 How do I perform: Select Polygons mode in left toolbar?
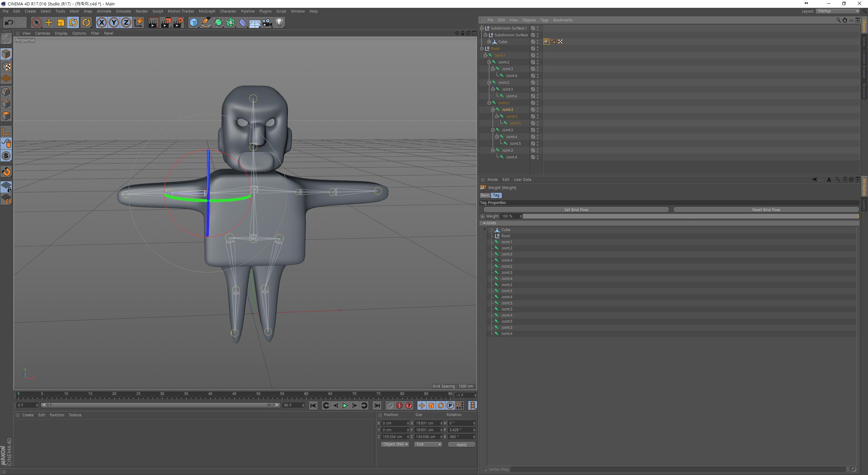(x=6, y=116)
